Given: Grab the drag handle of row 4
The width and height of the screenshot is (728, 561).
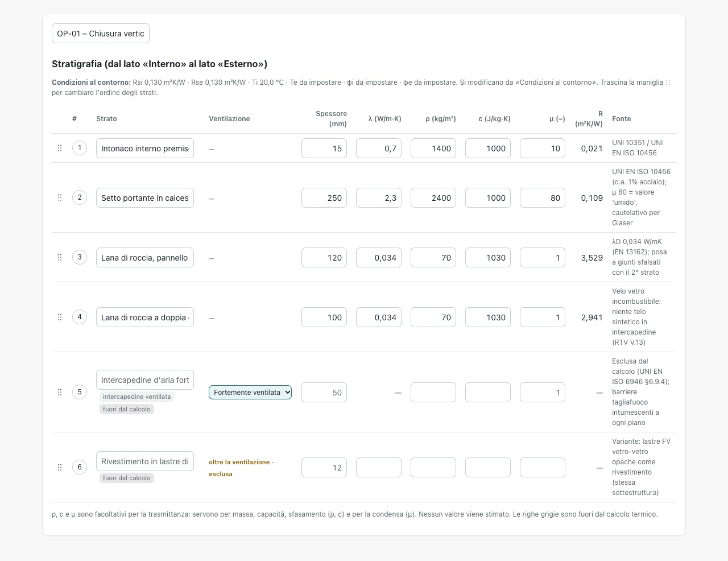Looking at the screenshot, I should tap(60, 317).
